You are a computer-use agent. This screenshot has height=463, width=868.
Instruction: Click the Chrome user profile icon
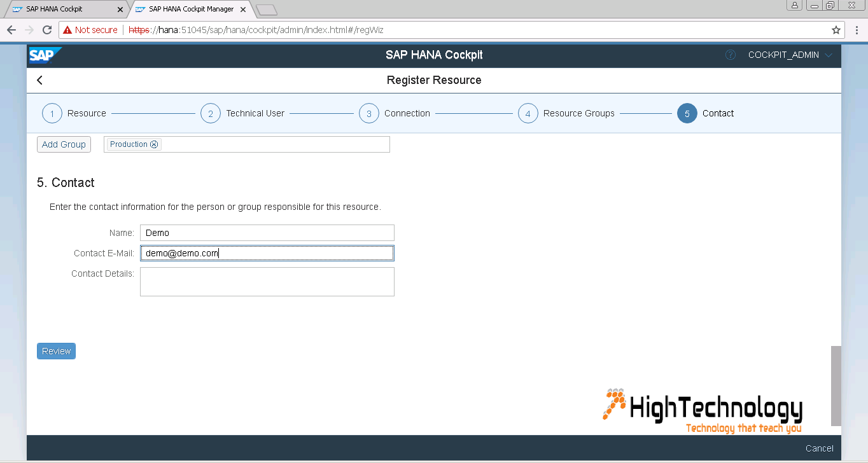(x=795, y=5)
